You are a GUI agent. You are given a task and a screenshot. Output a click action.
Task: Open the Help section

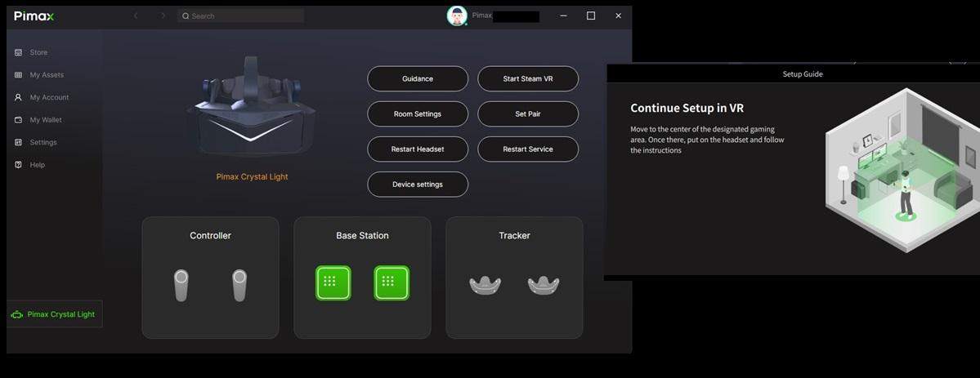(37, 165)
